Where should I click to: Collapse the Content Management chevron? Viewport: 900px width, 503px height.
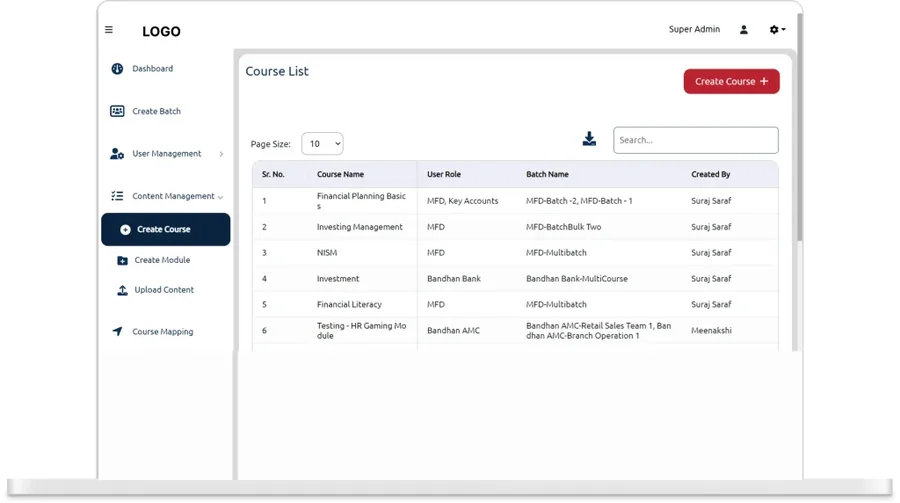[220, 197]
